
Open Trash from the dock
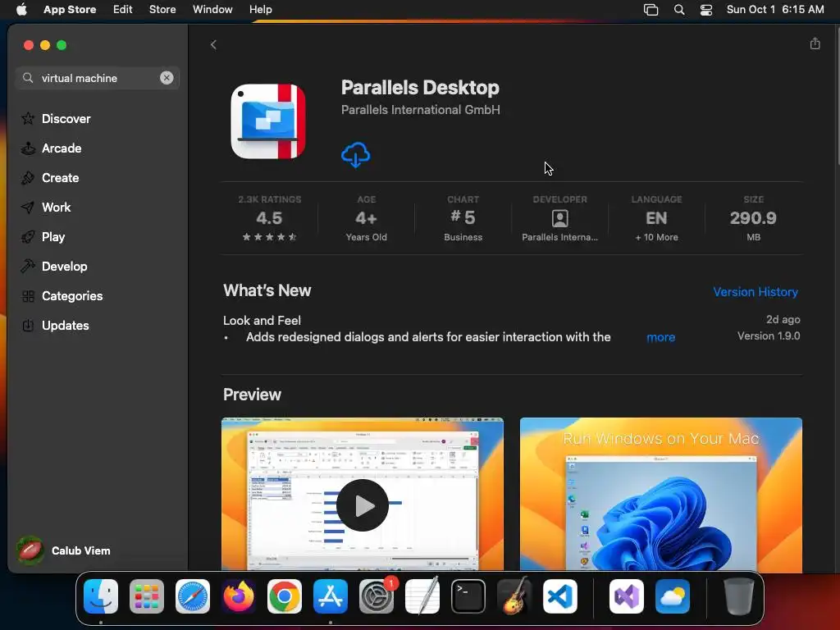(739, 596)
